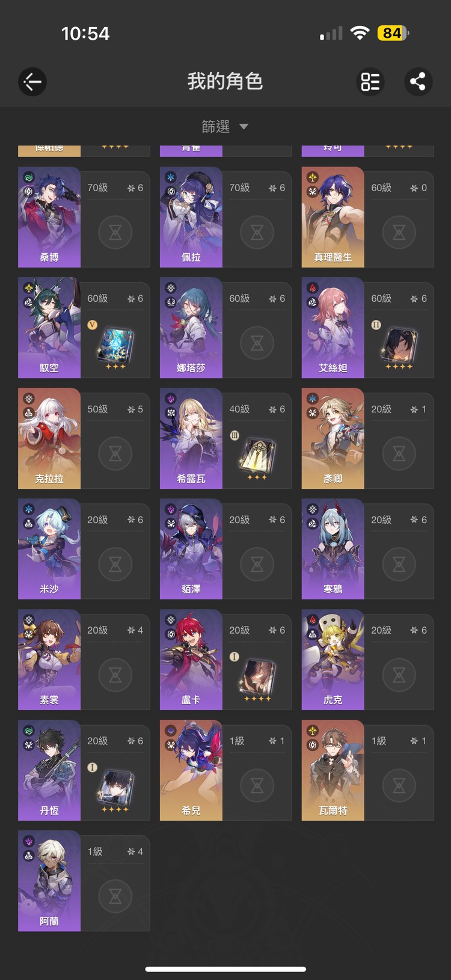Click empty light cone slot for 克拉拉

pyautogui.click(x=115, y=453)
